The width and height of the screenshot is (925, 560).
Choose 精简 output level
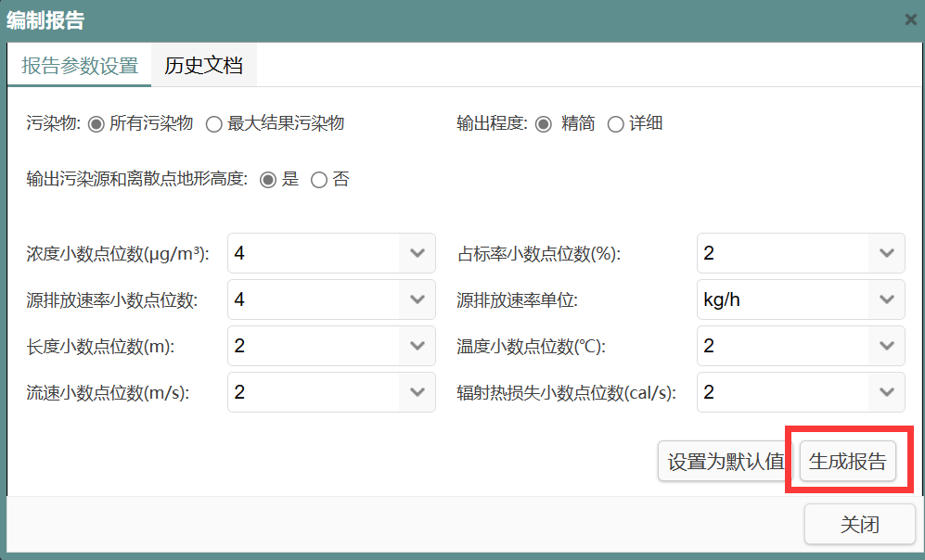click(544, 124)
